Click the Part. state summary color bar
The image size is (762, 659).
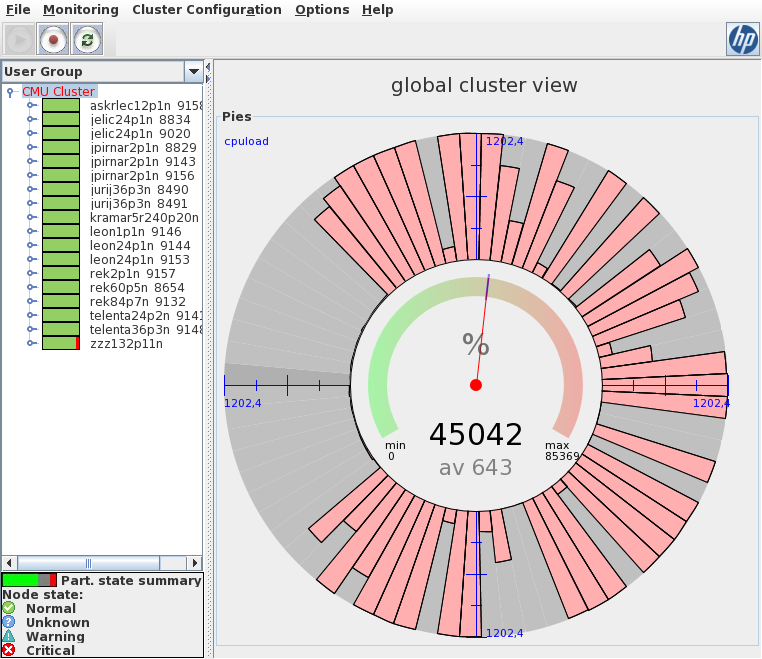[x=29, y=580]
